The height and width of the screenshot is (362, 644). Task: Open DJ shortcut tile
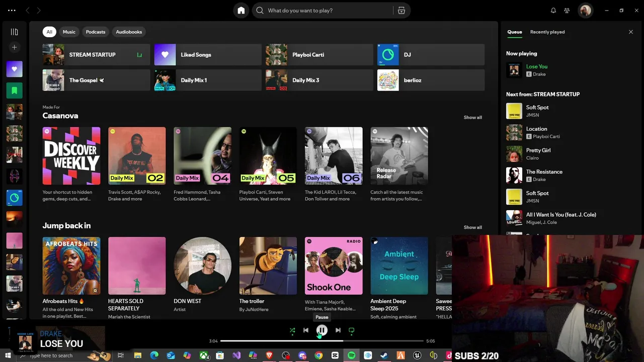click(x=431, y=55)
